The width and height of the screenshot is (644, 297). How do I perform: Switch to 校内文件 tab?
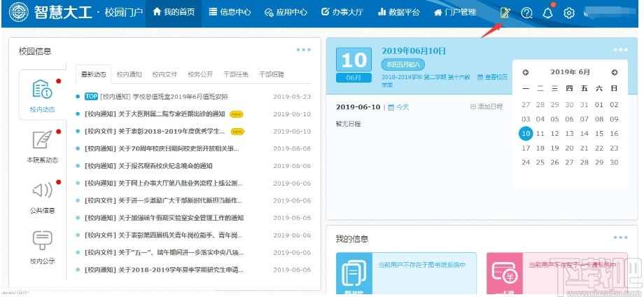(x=164, y=74)
